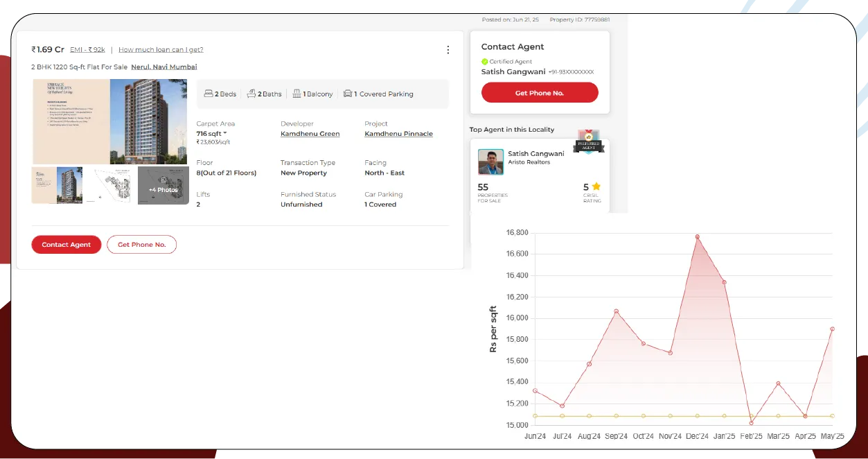Click the 'Aristo Realtors' agency name

pos(529,162)
